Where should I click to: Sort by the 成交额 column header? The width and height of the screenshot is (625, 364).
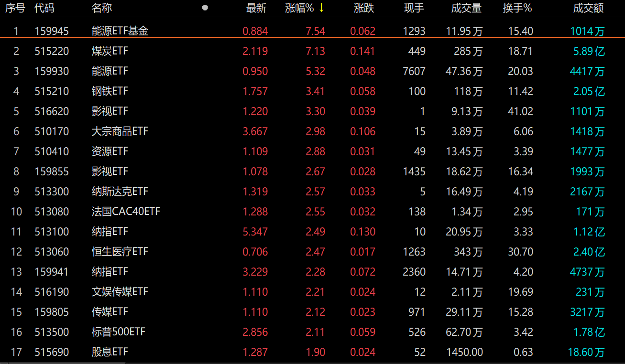pos(589,8)
